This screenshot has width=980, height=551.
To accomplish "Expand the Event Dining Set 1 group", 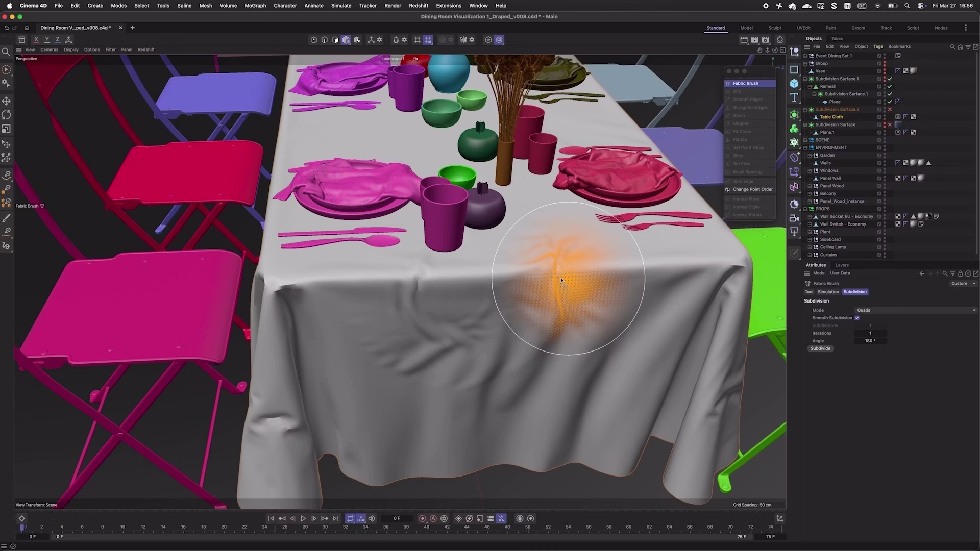I will coord(805,56).
